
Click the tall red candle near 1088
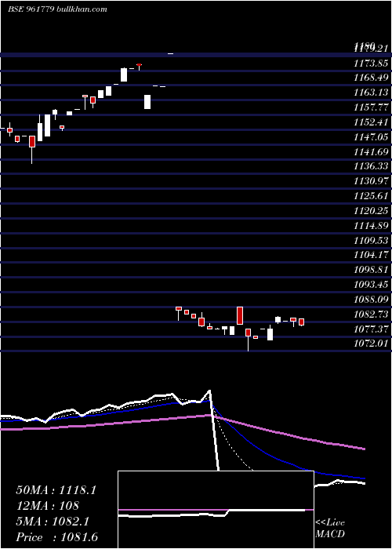pos(240,316)
